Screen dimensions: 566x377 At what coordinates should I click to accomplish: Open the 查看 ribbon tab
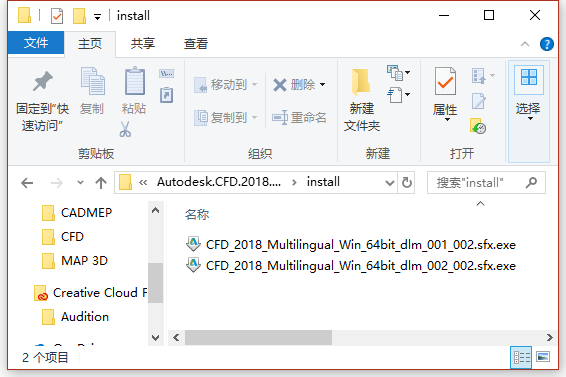pyautogui.click(x=196, y=44)
